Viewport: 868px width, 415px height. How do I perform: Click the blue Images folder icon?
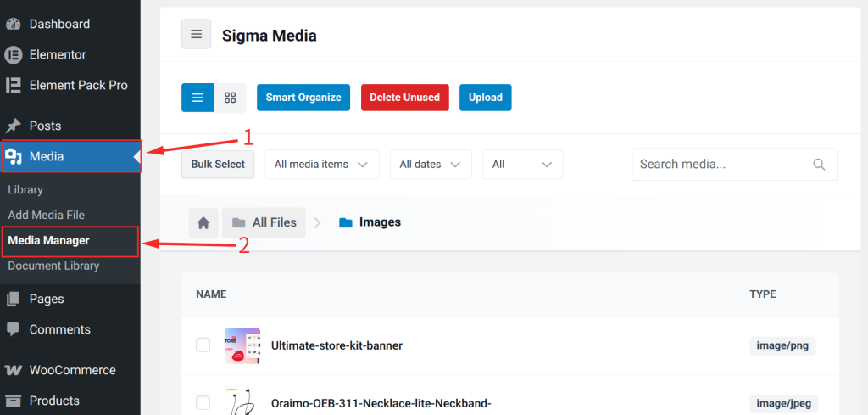click(x=346, y=222)
